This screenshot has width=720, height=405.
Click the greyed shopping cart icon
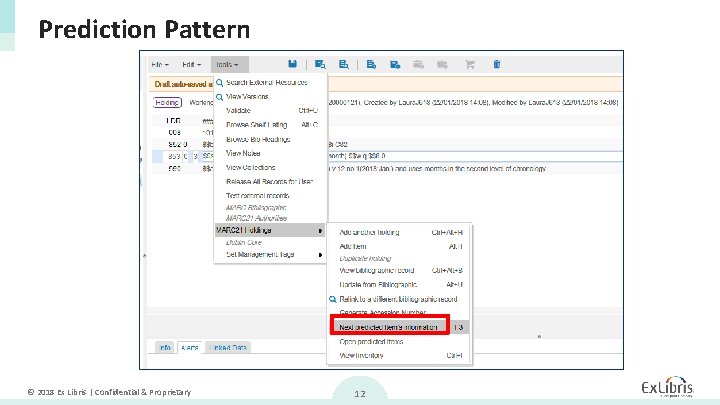tap(469, 64)
